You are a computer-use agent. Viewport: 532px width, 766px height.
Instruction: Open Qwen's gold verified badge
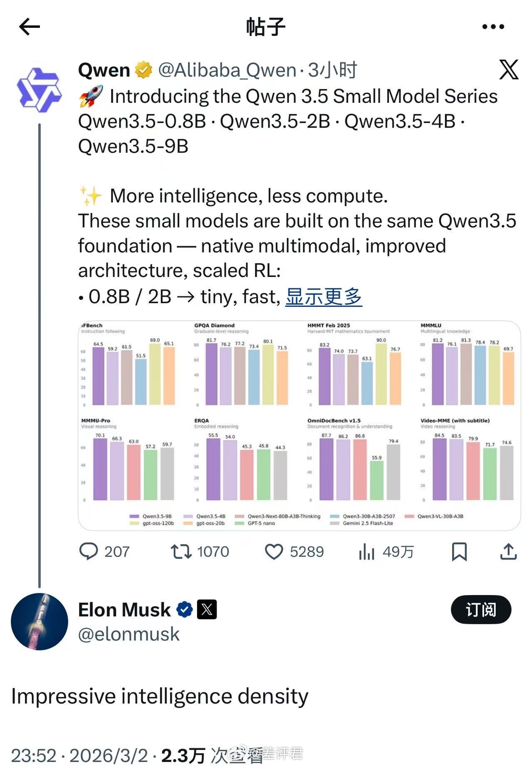point(142,70)
